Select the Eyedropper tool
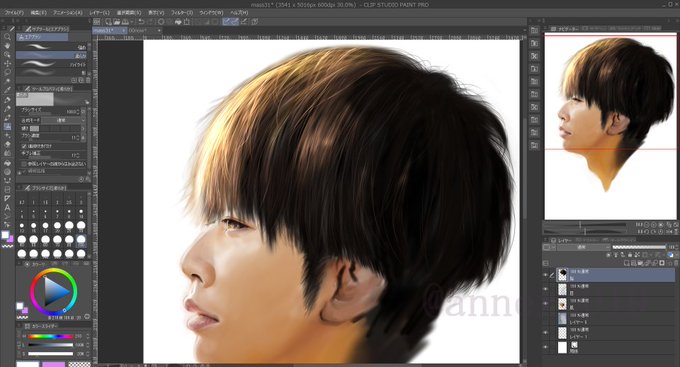Viewport: 680px width, 367px height. tap(7, 90)
